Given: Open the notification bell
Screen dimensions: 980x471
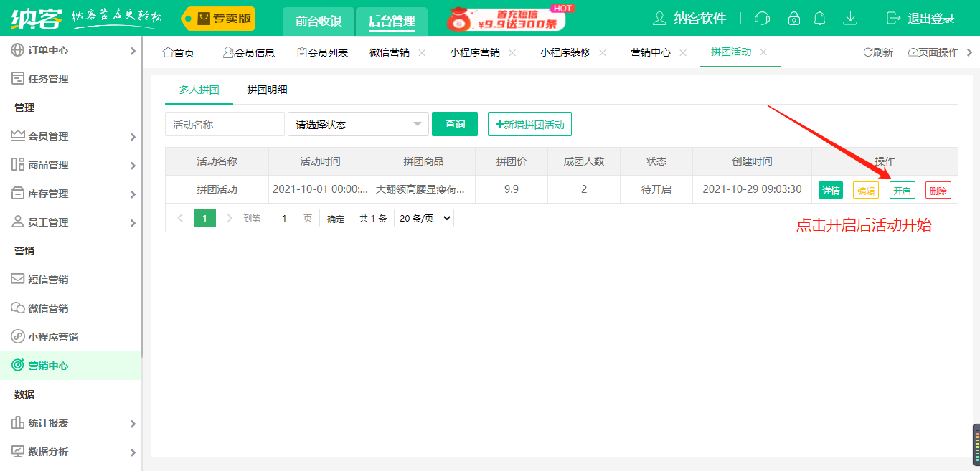Looking at the screenshot, I should (x=819, y=19).
